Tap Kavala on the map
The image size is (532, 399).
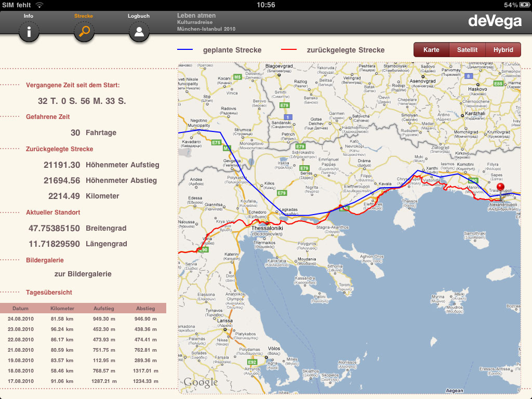[385, 183]
